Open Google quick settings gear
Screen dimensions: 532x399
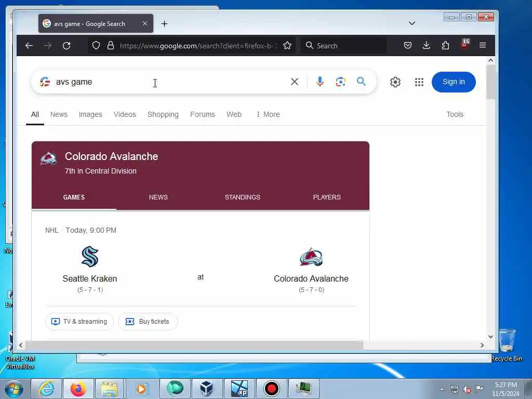(395, 82)
